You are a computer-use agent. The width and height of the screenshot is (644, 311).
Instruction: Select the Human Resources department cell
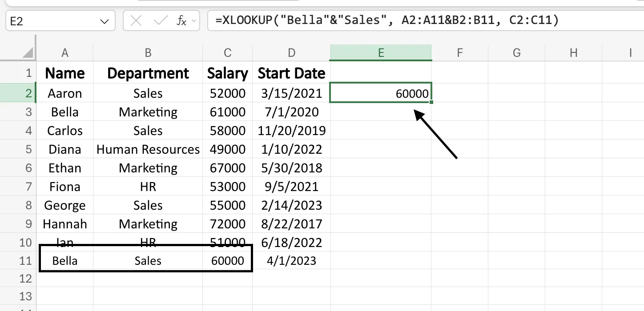(148, 149)
